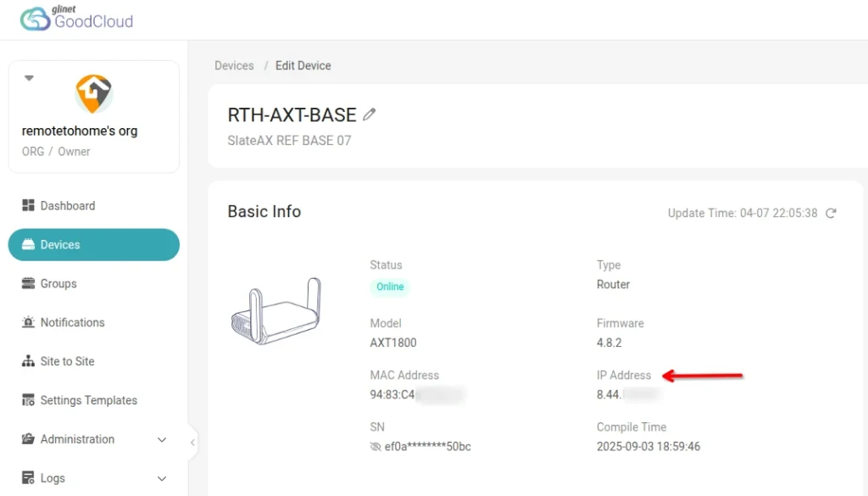Open the organization switcher dropdown arrow
Image resolution: width=868 pixels, height=496 pixels.
29,78
